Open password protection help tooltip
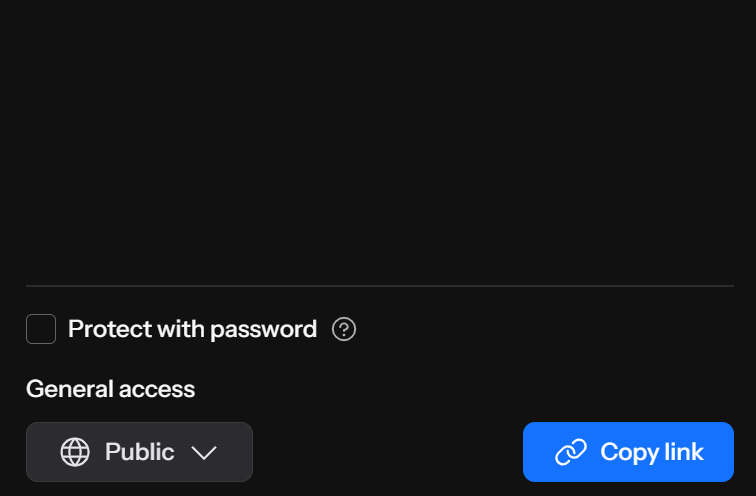The image size is (756, 496). tap(344, 329)
